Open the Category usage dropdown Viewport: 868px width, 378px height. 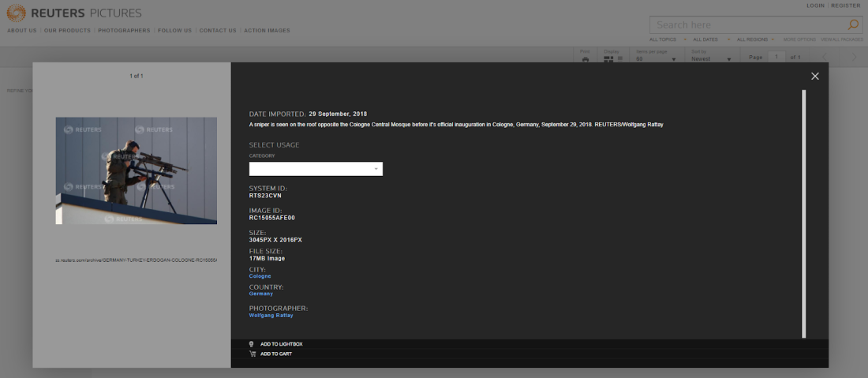coord(316,169)
